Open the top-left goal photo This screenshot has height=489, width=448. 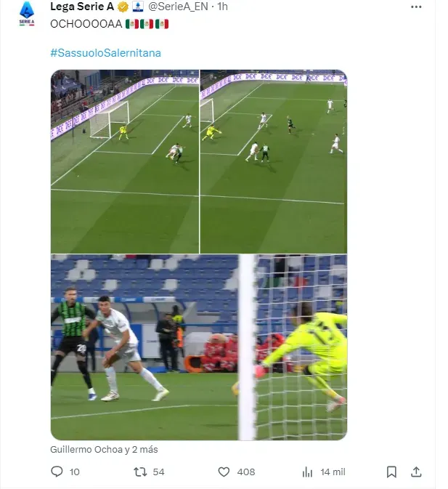[125, 161]
